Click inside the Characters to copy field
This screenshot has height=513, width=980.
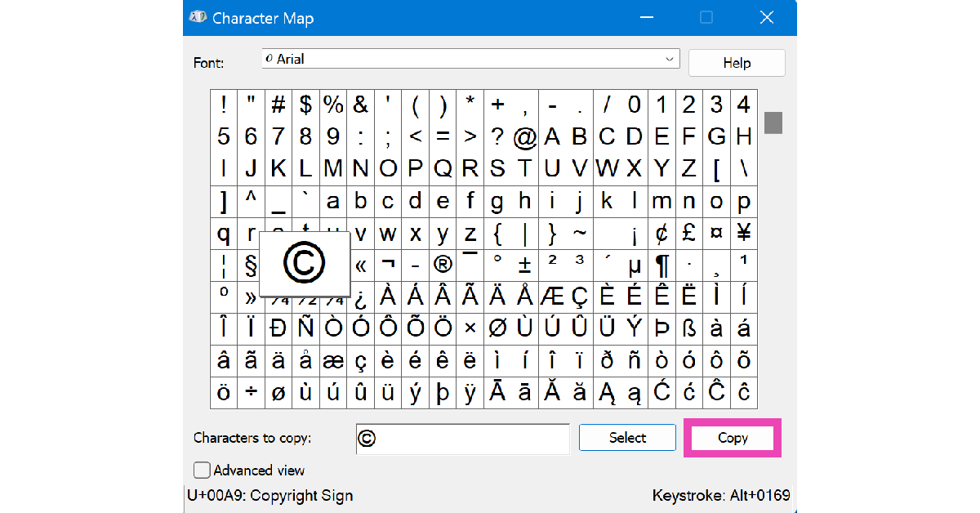(463, 439)
